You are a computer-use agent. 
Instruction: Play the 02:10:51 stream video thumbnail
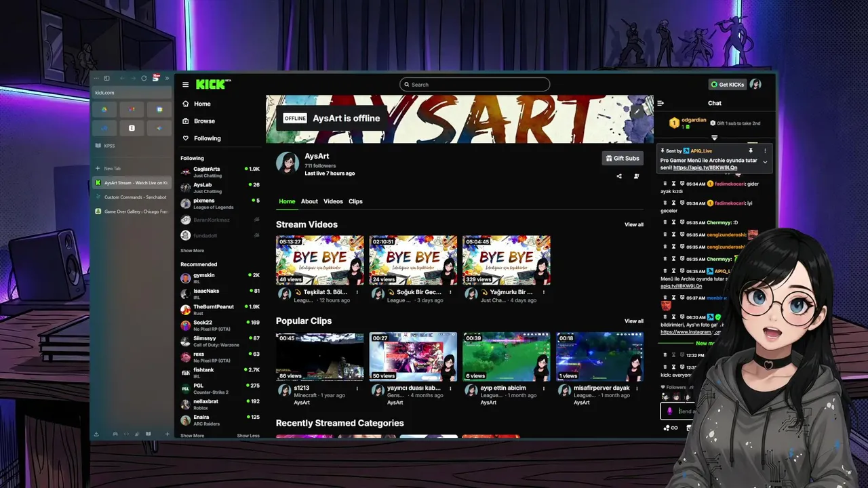click(x=413, y=260)
